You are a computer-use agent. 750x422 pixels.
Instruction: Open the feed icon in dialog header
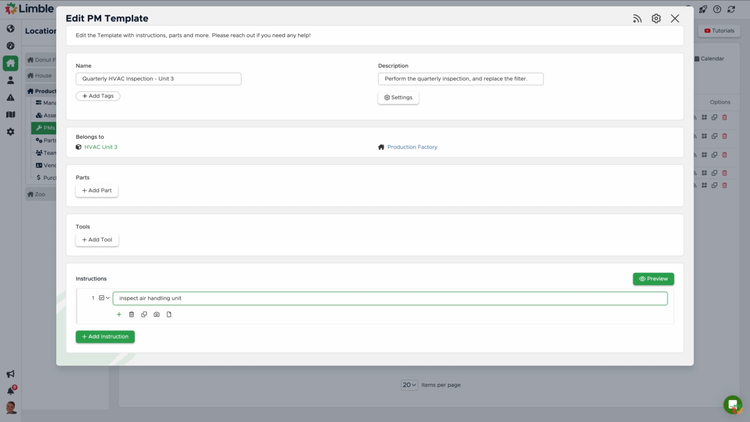(x=637, y=19)
